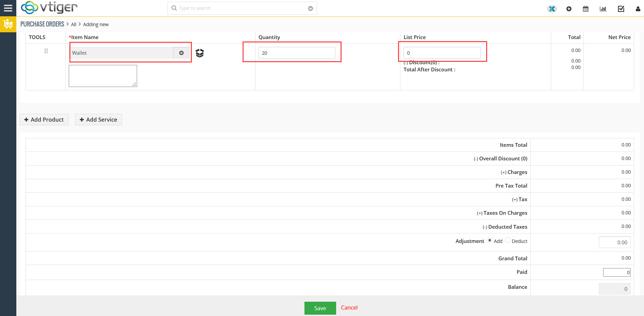Edit the Paid amount field

click(617, 272)
